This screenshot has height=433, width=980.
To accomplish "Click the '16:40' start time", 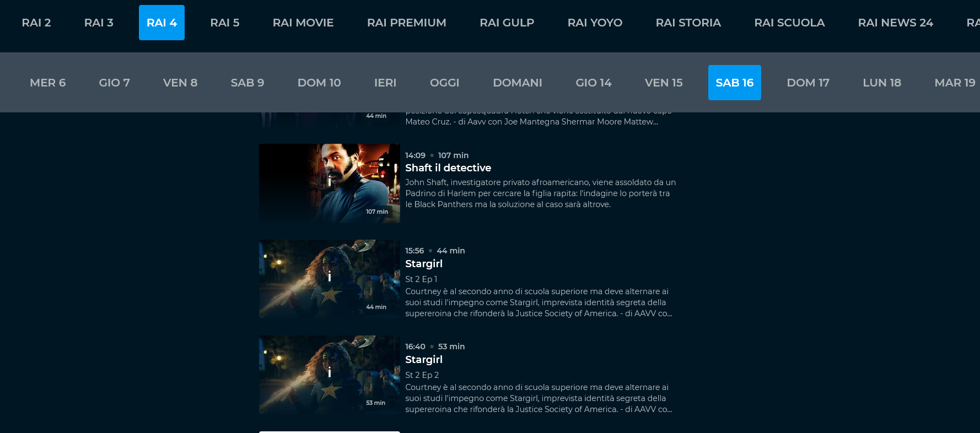I will tap(415, 347).
